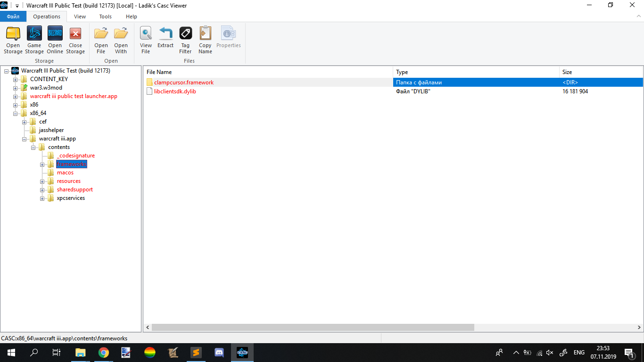Collapse the contents folder node
The image size is (644, 362).
click(33, 148)
